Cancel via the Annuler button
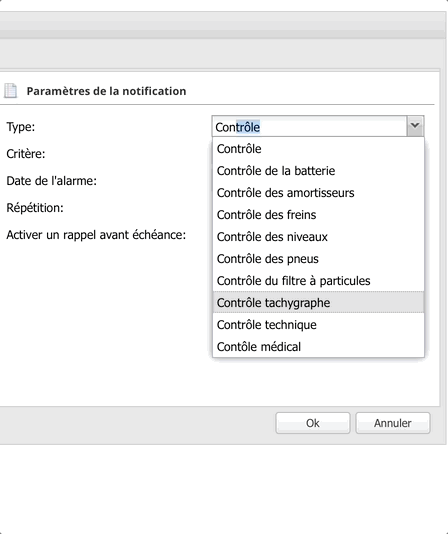The image size is (448, 534). click(x=393, y=423)
